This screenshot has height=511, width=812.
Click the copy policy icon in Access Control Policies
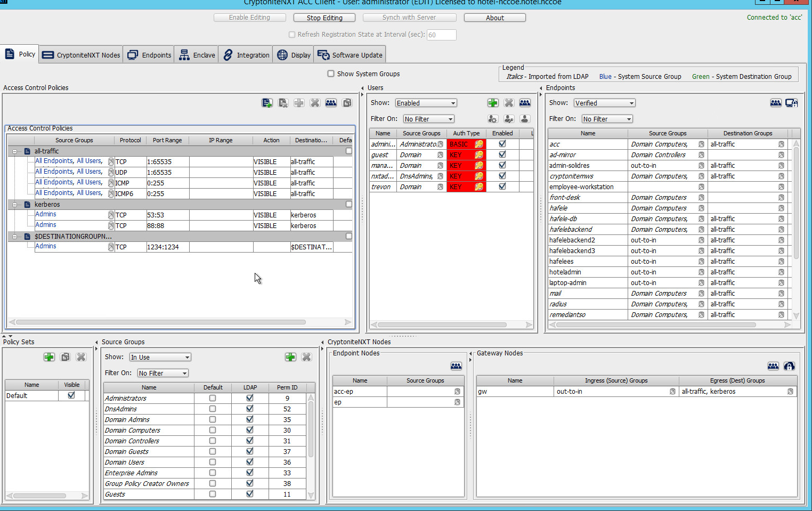347,103
